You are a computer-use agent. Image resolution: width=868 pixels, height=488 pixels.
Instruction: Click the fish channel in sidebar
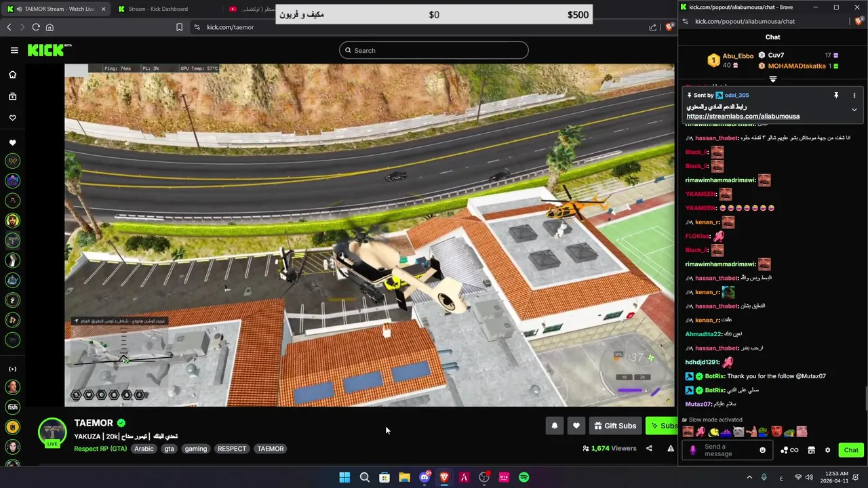point(12,407)
